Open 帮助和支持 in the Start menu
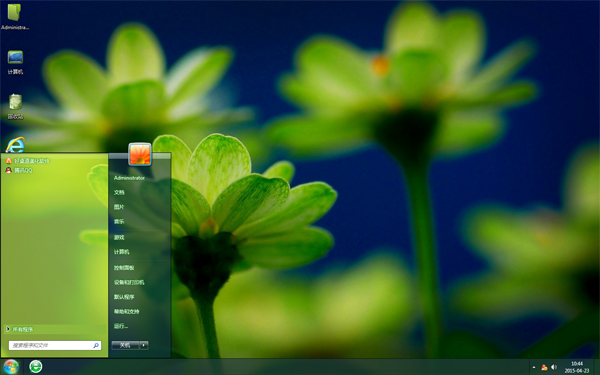This screenshot has width=600, height=375. point(126,311)
